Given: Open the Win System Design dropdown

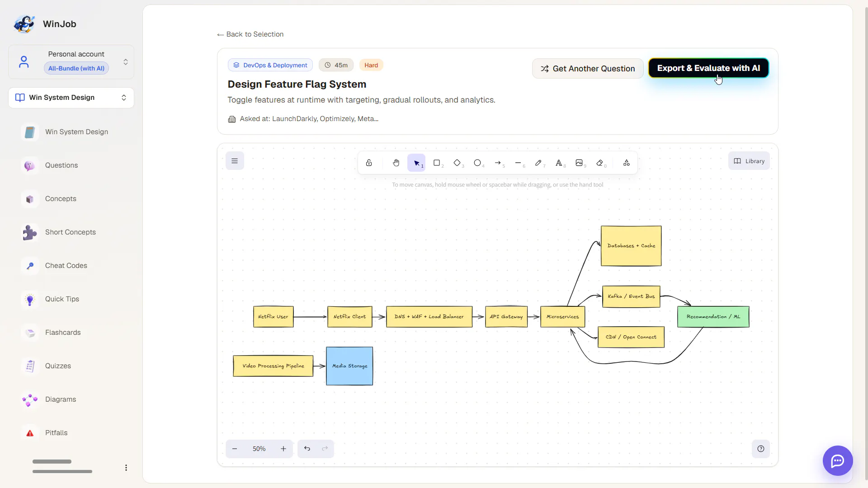Looking at the screenshot, I should (x=71, y=98).
